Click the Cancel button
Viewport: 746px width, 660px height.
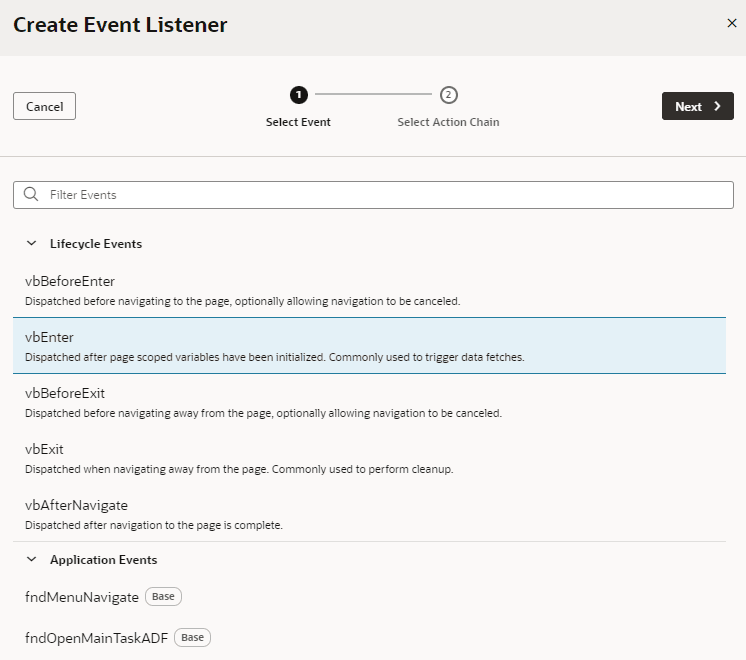(x=44, y=106)
